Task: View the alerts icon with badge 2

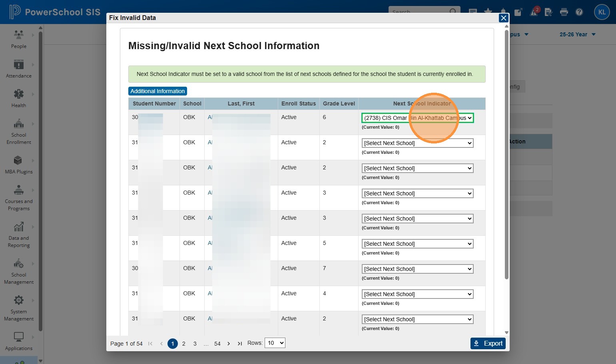Action: click(x=534, y=11)
